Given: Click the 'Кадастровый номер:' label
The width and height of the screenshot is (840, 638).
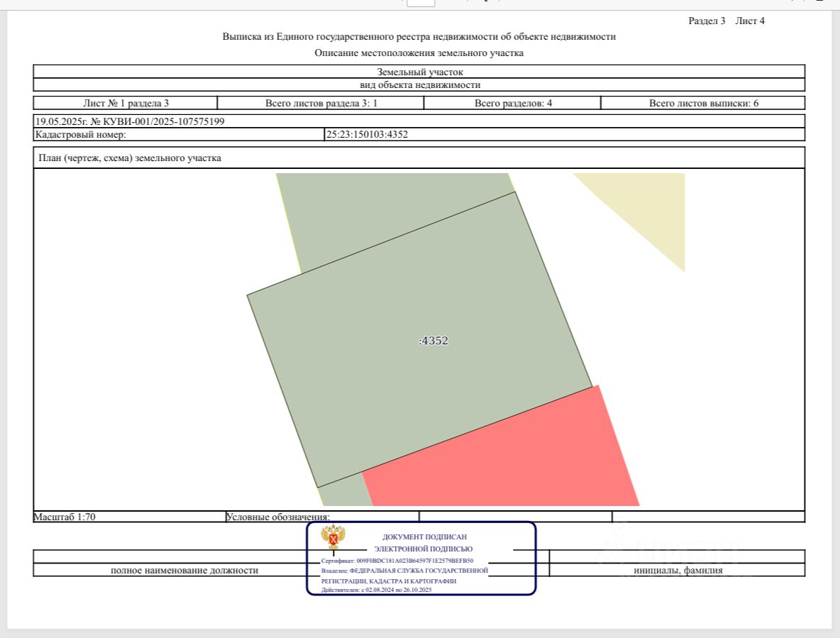Looking at the screenshot, I should tap(80, 134).
